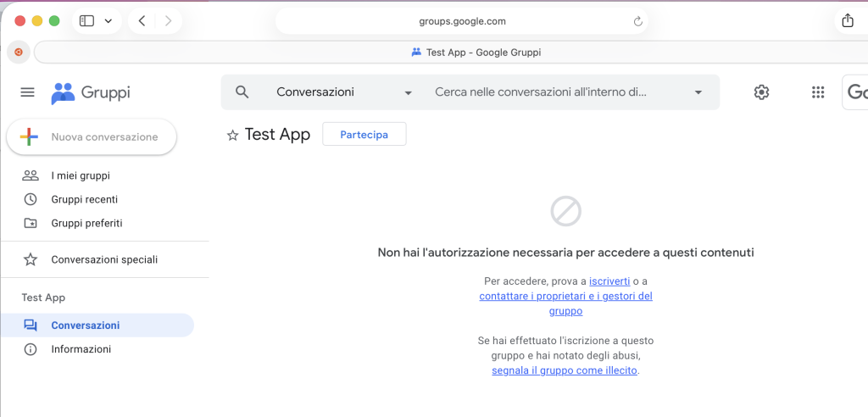
Task: Click the Safari page reload icon
Action: 638,21
